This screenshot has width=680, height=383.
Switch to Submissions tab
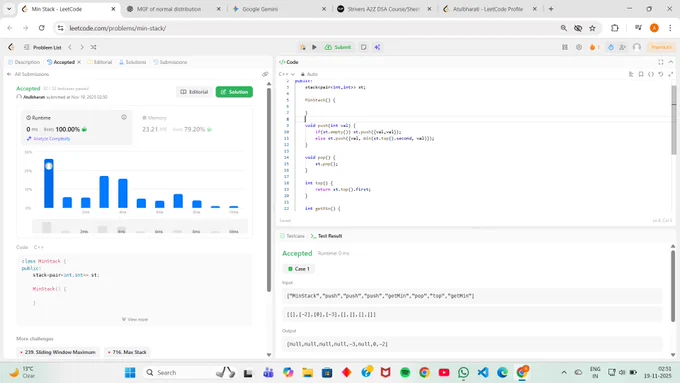tap(170, 62)
